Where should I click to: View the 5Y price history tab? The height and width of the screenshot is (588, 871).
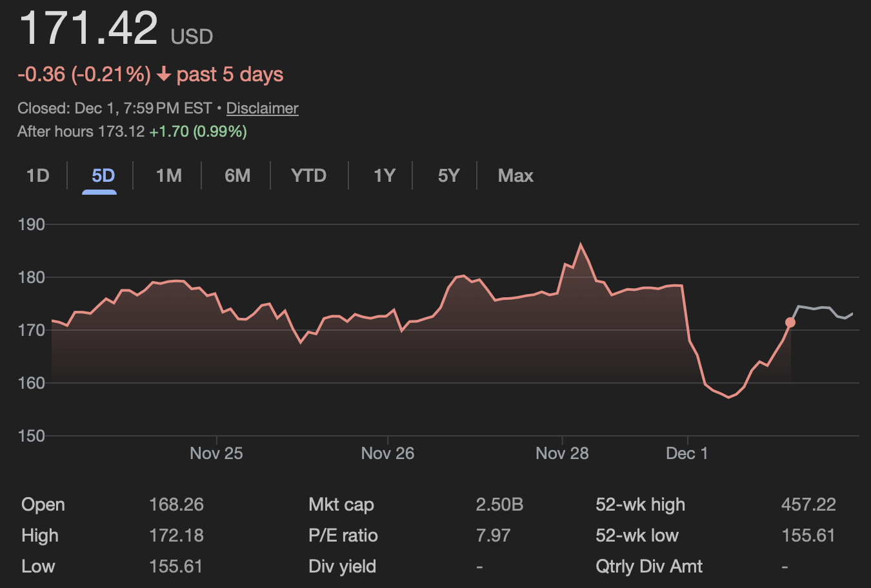tap(448, 175)
